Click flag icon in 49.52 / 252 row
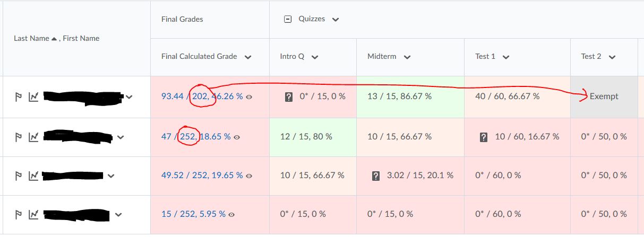 (x=19, y=175)
